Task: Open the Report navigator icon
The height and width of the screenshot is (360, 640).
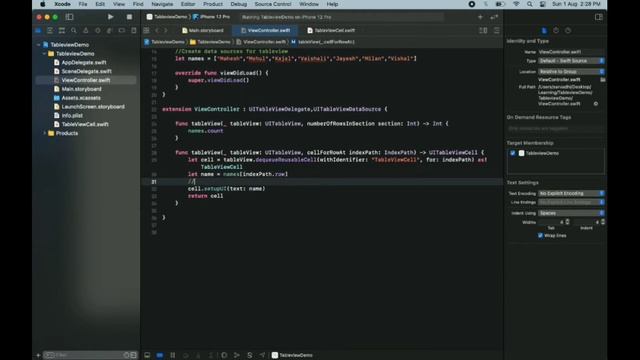Action: [x=133, y=31]
